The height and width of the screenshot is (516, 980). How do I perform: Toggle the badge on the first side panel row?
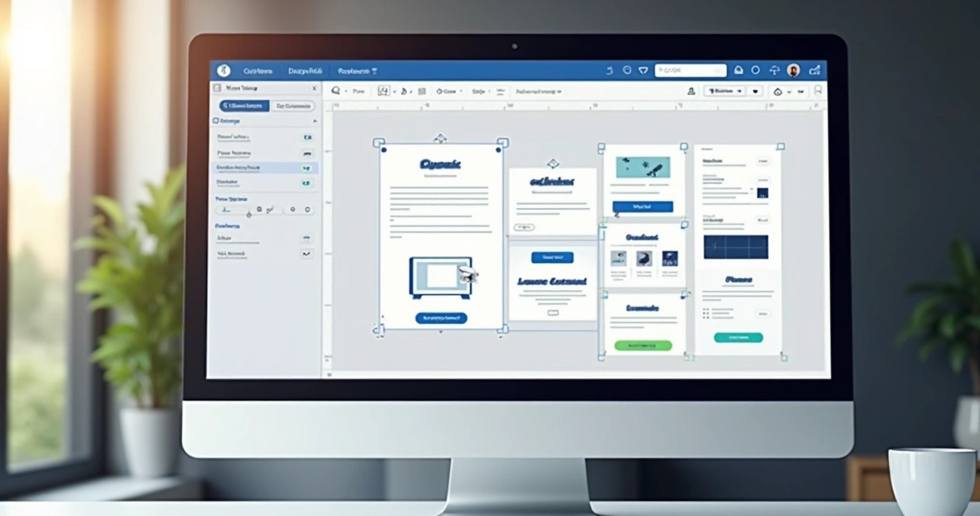pyautogui.click(x=307, y=138)
